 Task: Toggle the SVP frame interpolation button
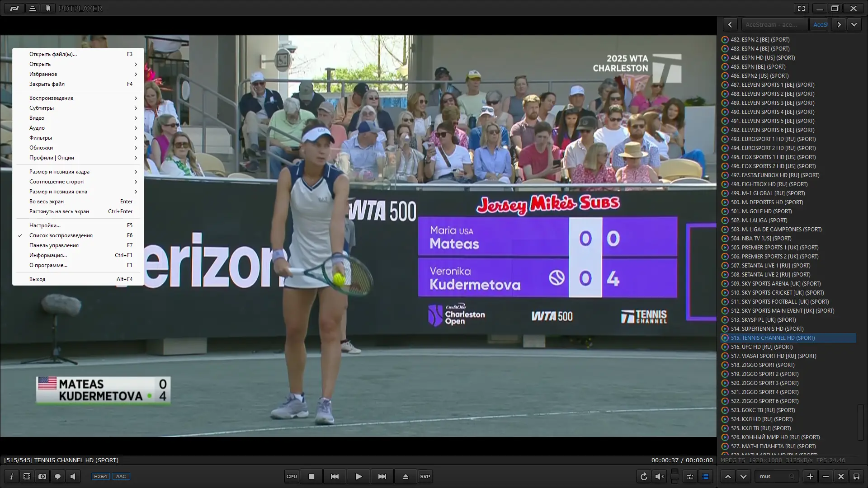425,476
